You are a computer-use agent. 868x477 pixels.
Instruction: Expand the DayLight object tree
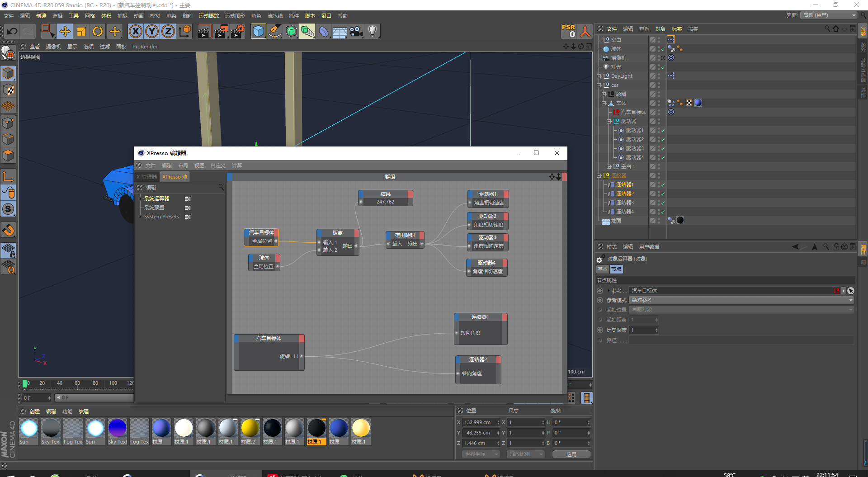(x=599, y=76)
